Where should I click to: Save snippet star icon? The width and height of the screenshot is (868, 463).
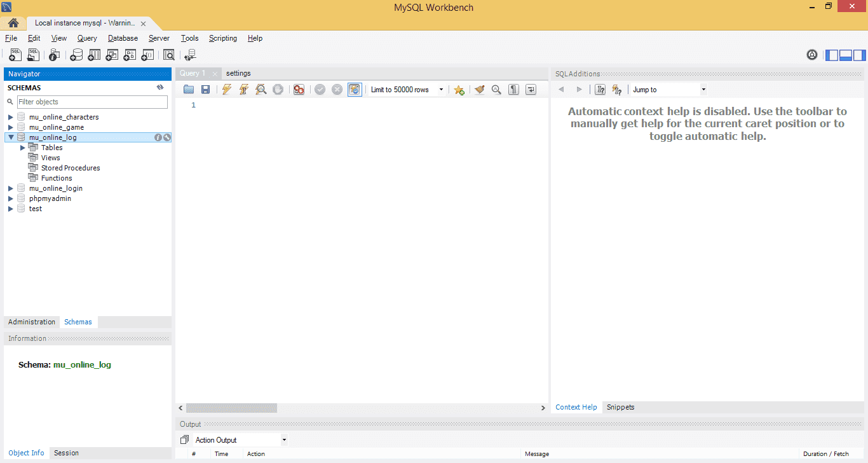(459, 90)
